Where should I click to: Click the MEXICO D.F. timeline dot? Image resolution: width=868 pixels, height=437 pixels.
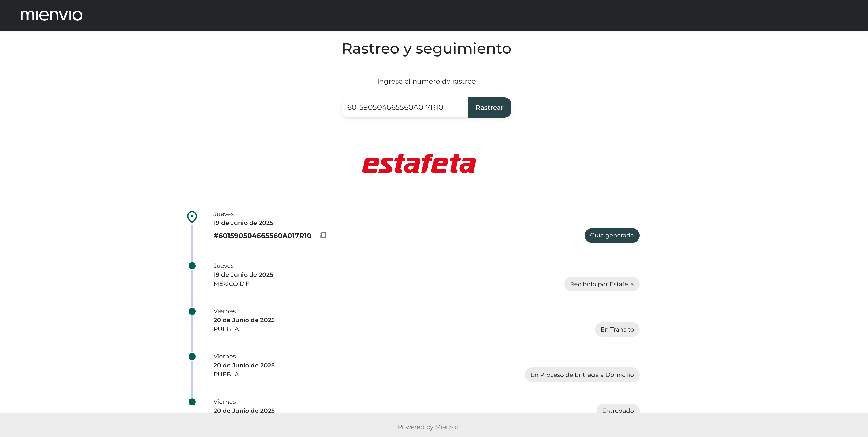point(192,266)
